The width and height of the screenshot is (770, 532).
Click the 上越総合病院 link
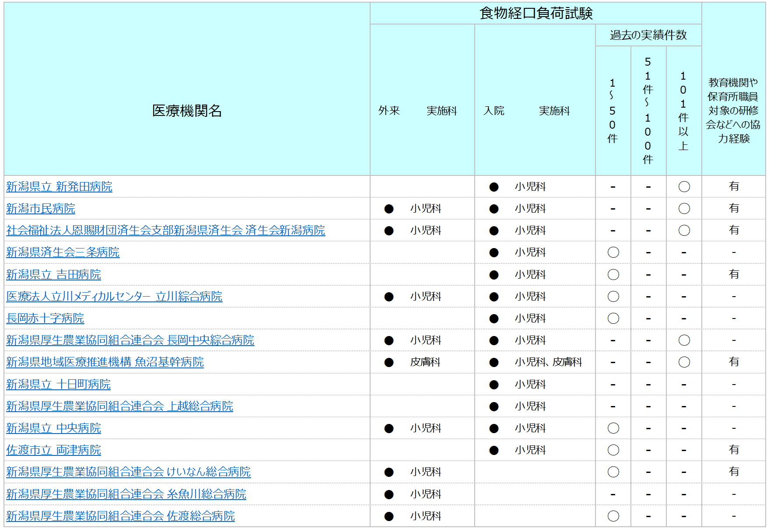[x=119, y=406]
